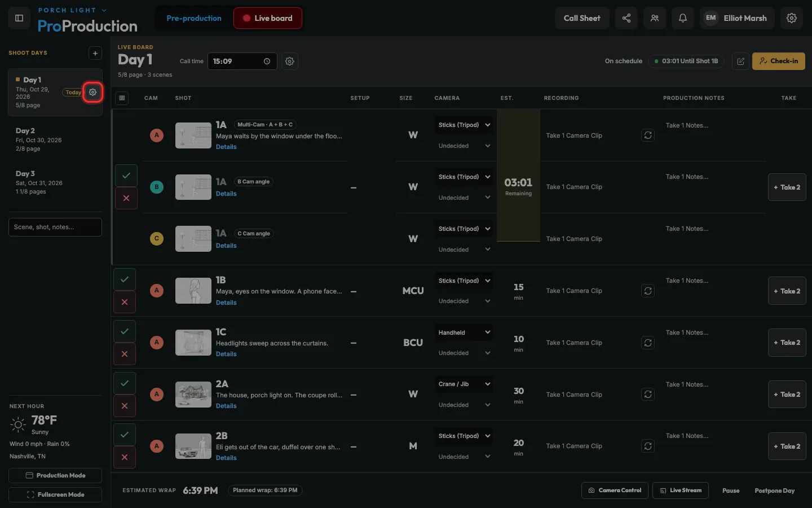Click the Postpone Day button
This screenshot has height=508, width=812.
pyautogui.click(x=775, y=491)
